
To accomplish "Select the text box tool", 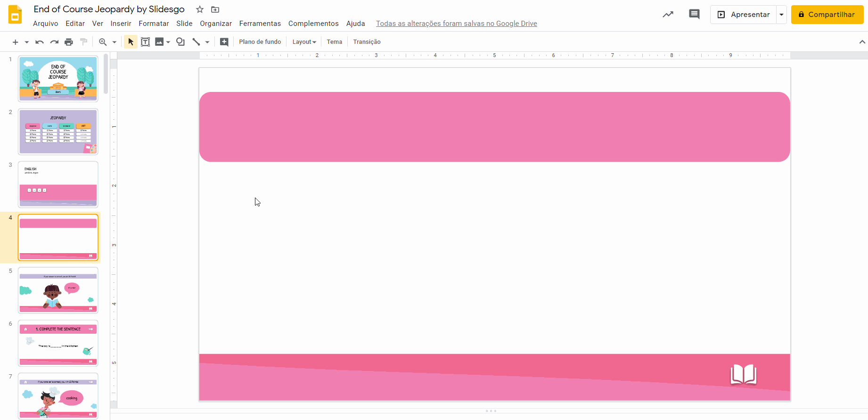I will [x=145, y=42].
